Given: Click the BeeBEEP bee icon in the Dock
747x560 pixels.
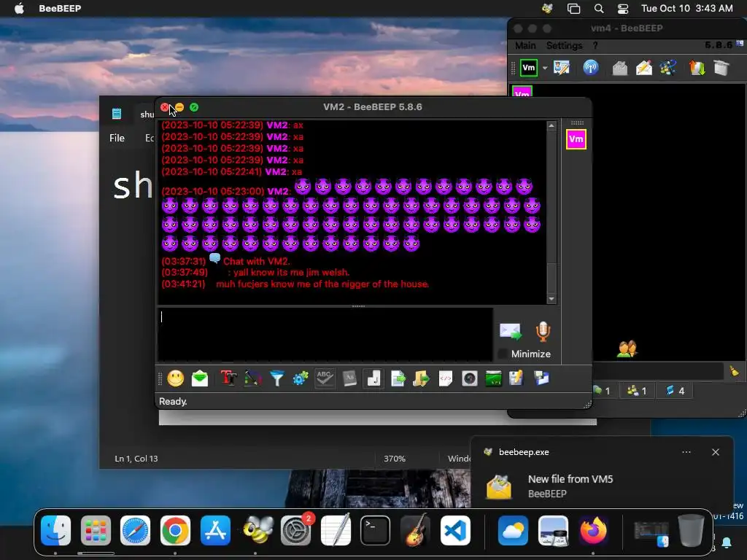Looking at the screenshot, I should (x=258, y=530).
